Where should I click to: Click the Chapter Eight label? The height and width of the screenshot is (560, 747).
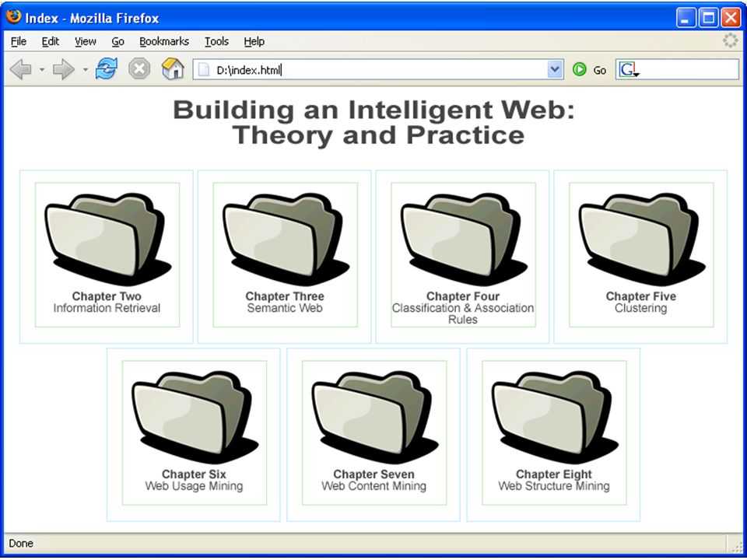pos(554,474)
